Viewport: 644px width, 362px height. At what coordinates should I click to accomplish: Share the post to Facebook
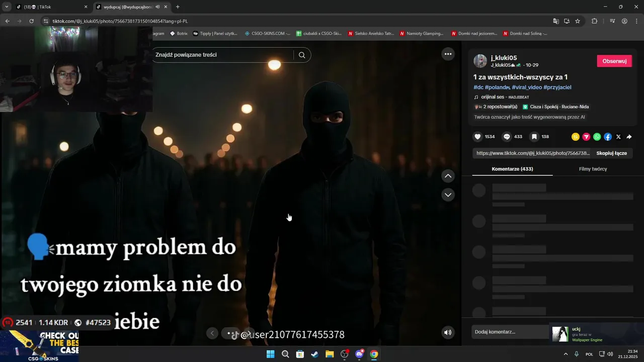coord(608,137)
